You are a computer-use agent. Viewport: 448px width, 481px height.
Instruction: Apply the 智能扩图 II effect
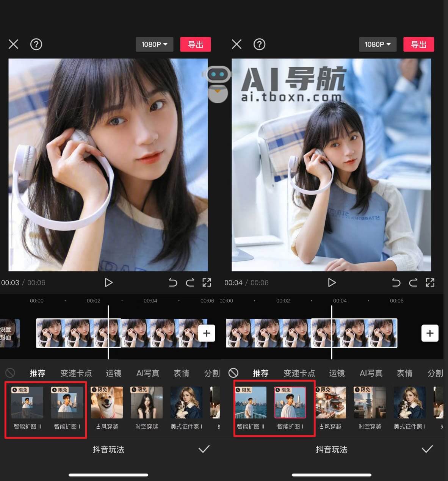point(27,403)
